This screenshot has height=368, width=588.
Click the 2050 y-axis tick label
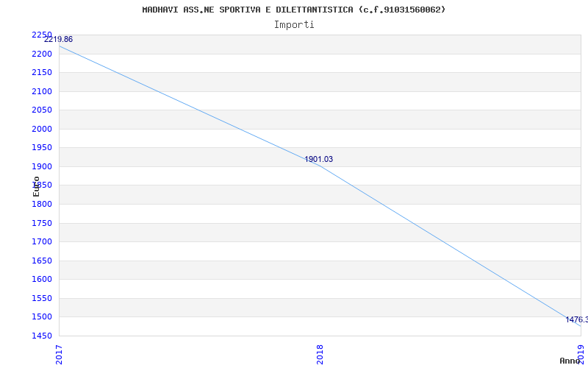tap(42, 110)
